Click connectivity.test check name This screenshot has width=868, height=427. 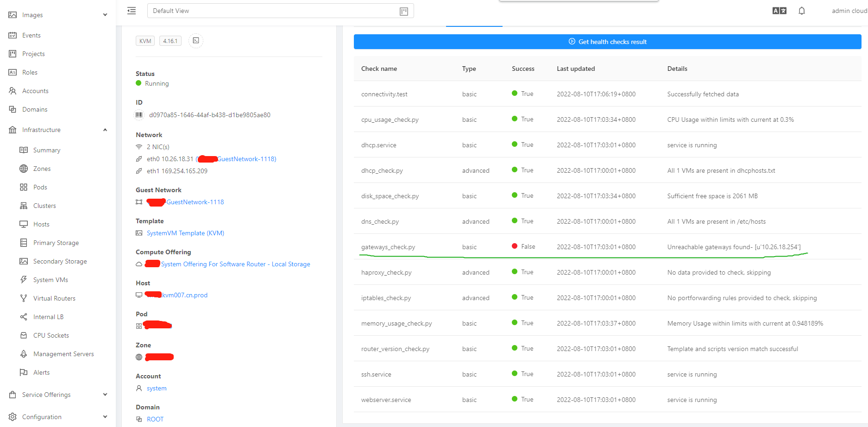coord(384,94)
